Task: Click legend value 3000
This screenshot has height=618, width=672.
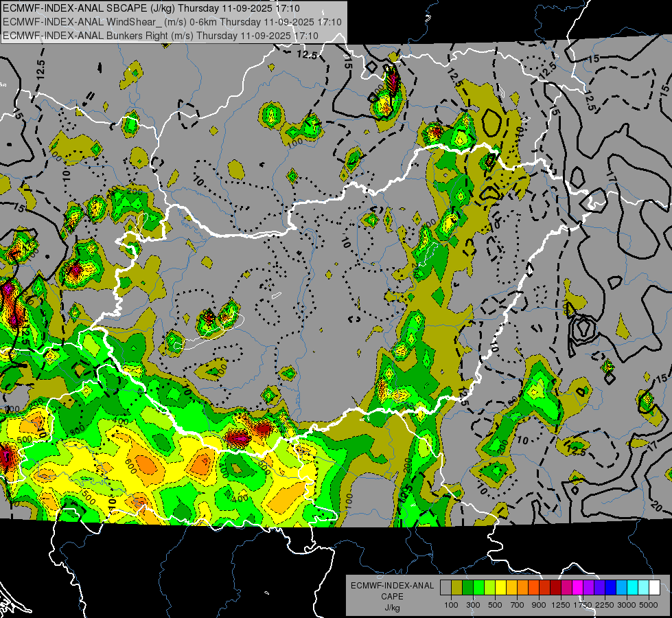Action: coord(627,605)
